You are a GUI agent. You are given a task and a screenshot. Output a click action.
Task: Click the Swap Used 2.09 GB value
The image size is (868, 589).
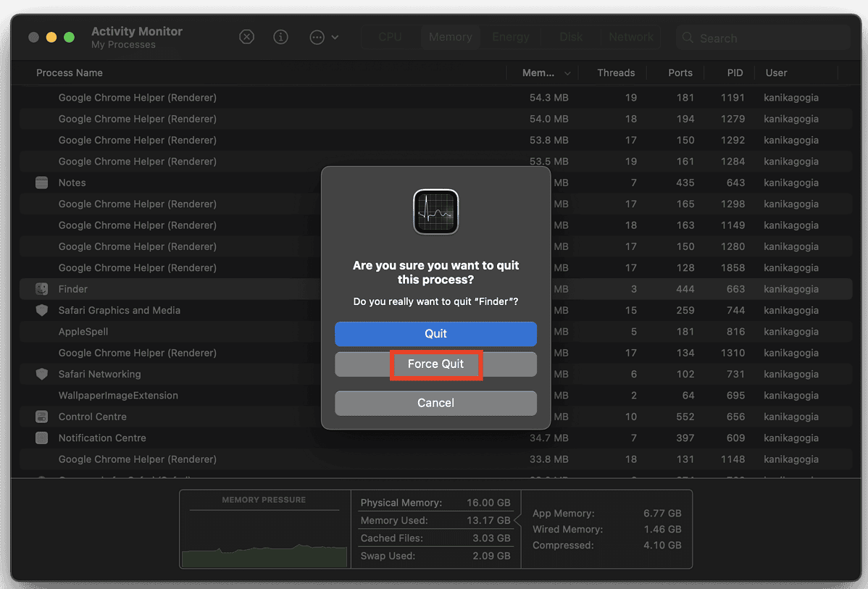(x=491, y=556)
